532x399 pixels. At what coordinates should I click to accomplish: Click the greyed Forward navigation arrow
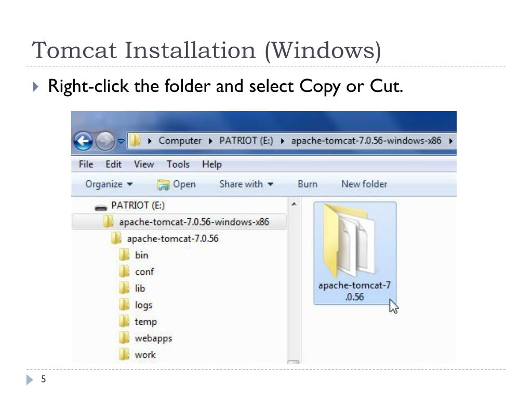pos(105,140)
